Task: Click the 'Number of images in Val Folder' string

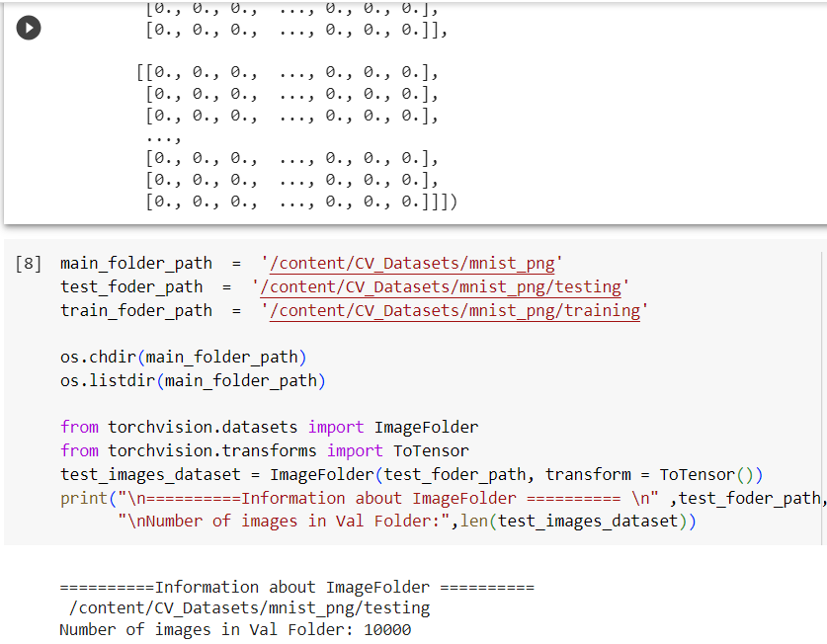Action: [x=285, y=522]
